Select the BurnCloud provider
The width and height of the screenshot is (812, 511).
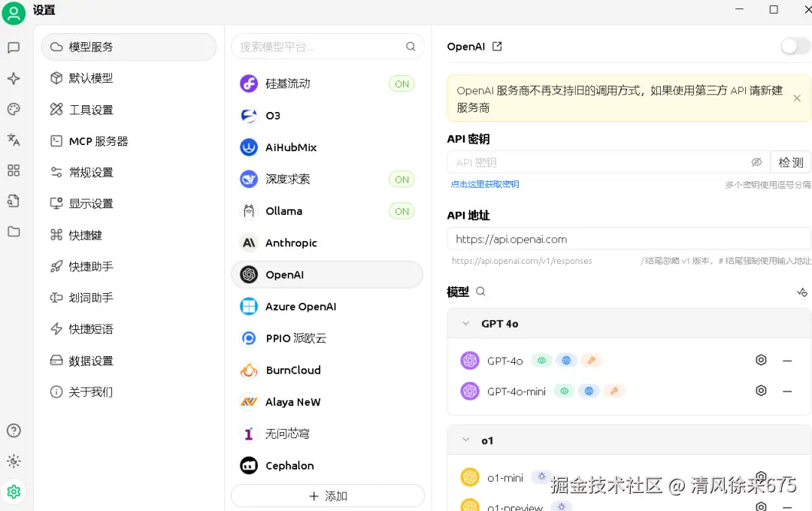pyautogui.click(x=327, y=370)
